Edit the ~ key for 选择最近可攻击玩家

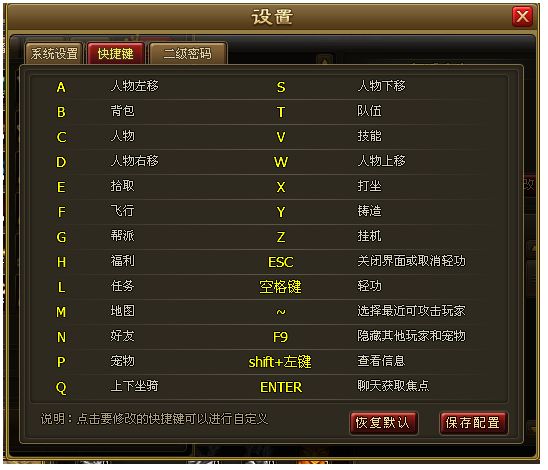[281, 312]
